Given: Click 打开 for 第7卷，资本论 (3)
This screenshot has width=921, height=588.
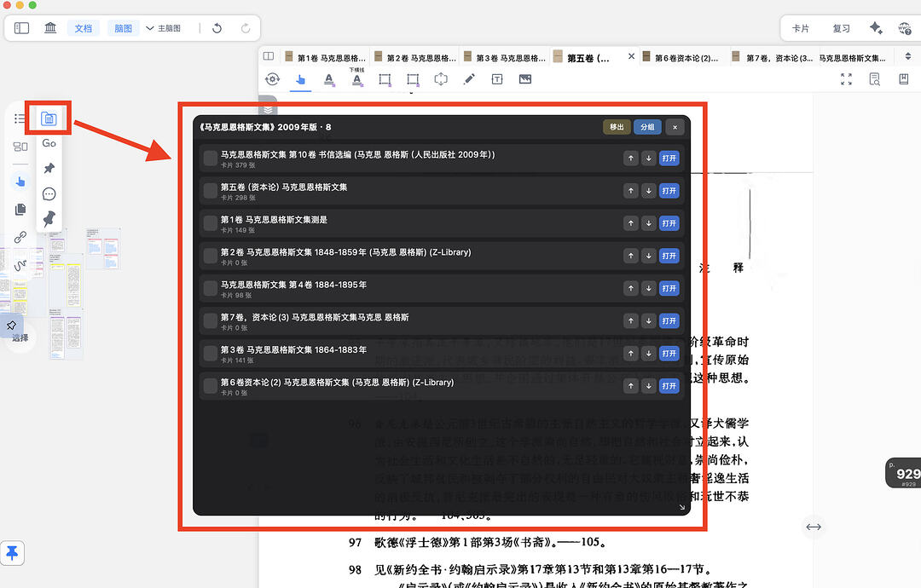Looking at the screenshot, I should coord(669,321).
